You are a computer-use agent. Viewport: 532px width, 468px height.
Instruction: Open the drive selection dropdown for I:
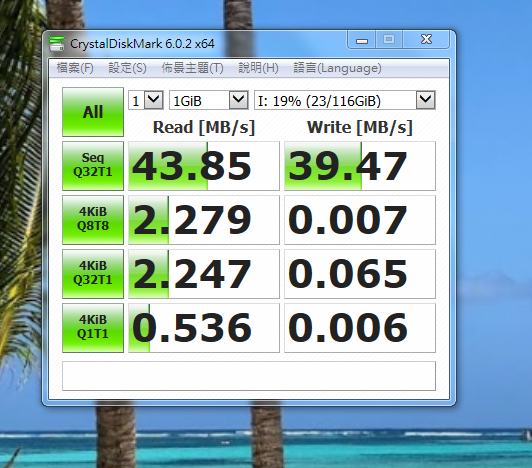tap(345, 100)
